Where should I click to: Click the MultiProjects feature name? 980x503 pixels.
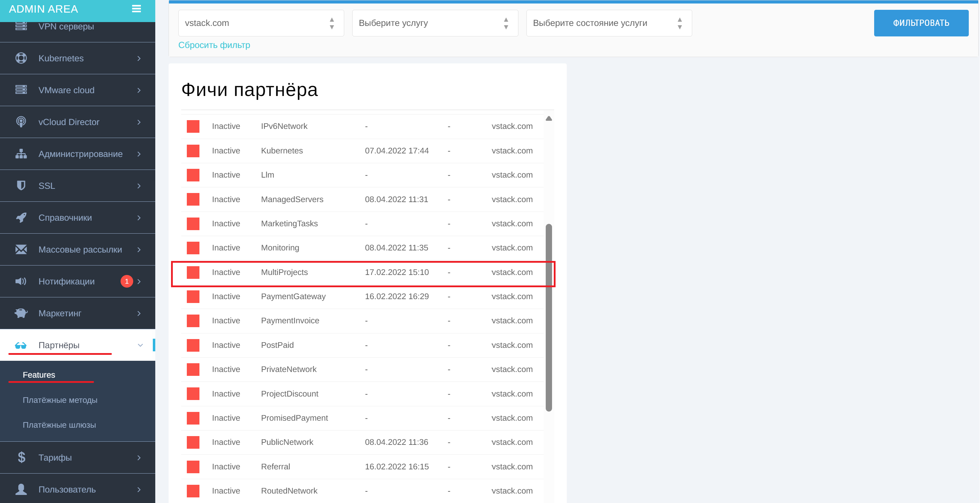click(284, 272)
